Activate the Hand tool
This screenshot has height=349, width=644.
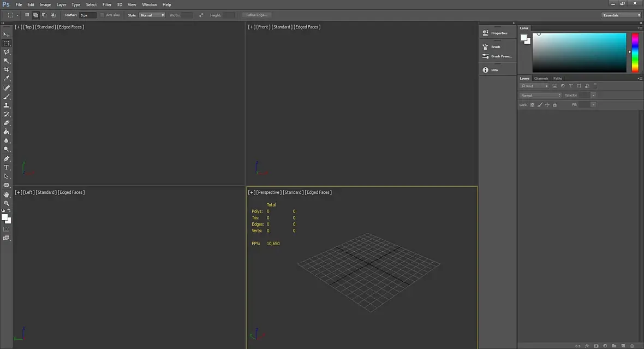point(7,194)
